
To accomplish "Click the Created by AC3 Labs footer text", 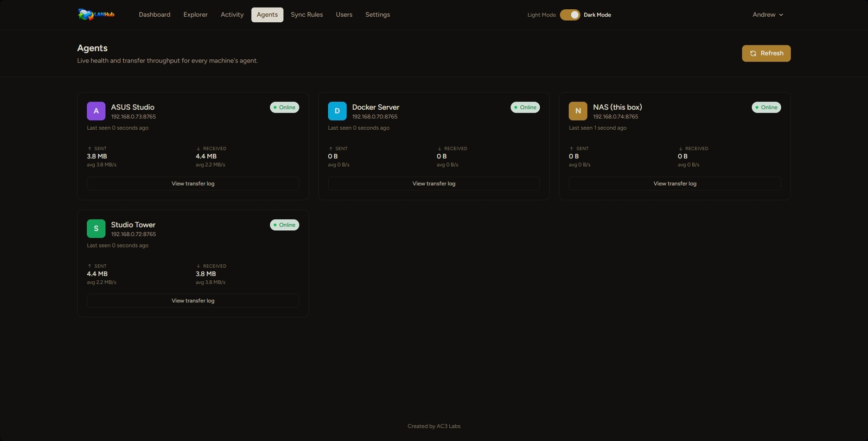I will (434, 426).
